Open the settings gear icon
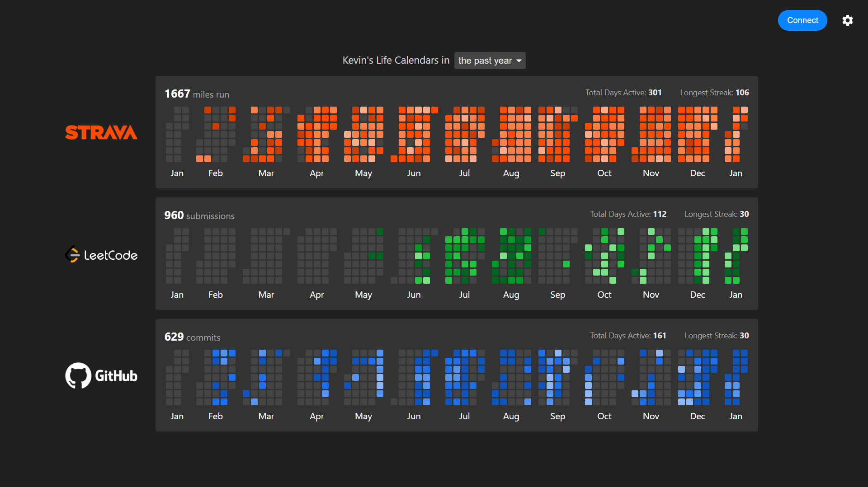 (848, 20)
